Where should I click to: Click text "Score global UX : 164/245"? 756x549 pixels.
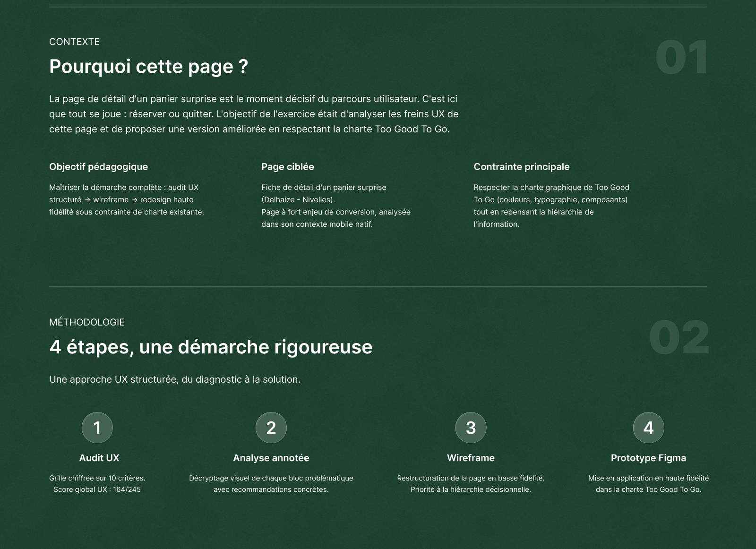click(x=97, y=489)
